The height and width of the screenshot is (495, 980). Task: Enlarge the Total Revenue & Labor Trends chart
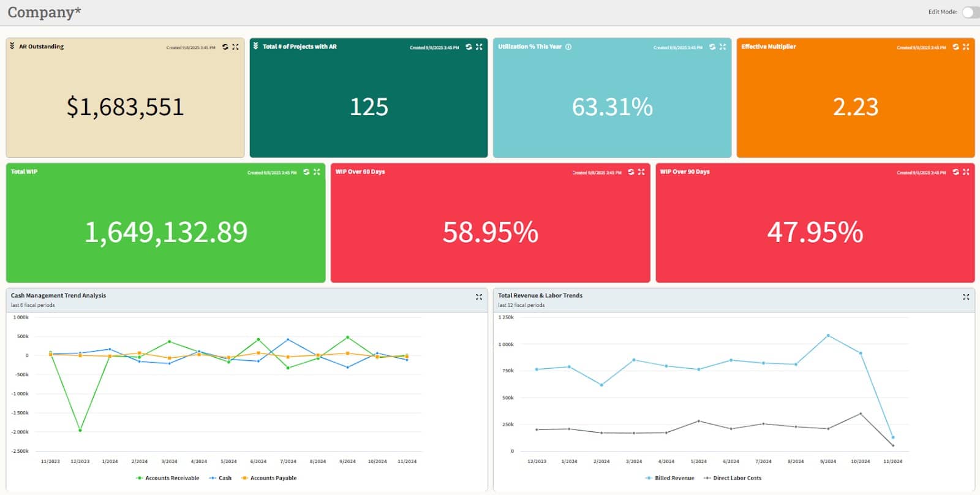pos(966,297)
